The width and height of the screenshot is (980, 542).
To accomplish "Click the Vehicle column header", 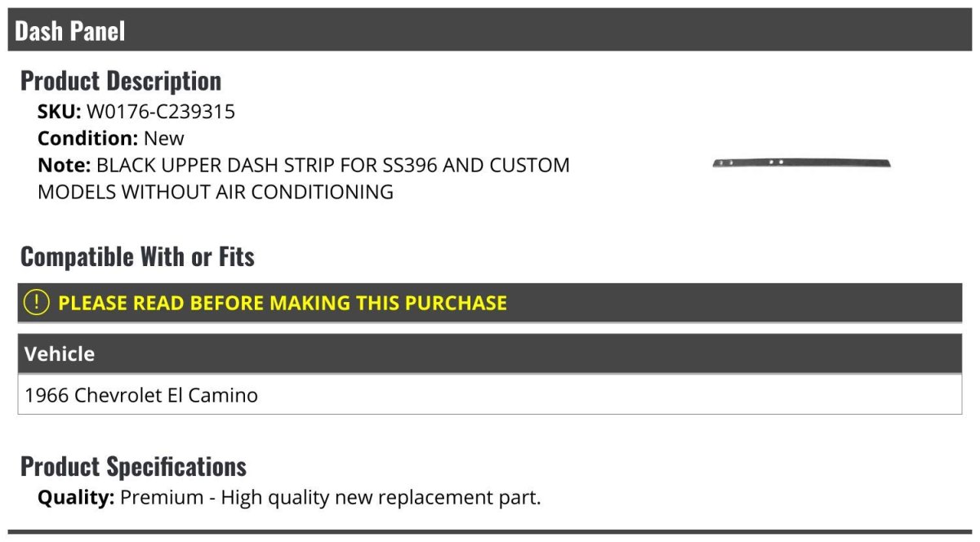I will (60, 354).
